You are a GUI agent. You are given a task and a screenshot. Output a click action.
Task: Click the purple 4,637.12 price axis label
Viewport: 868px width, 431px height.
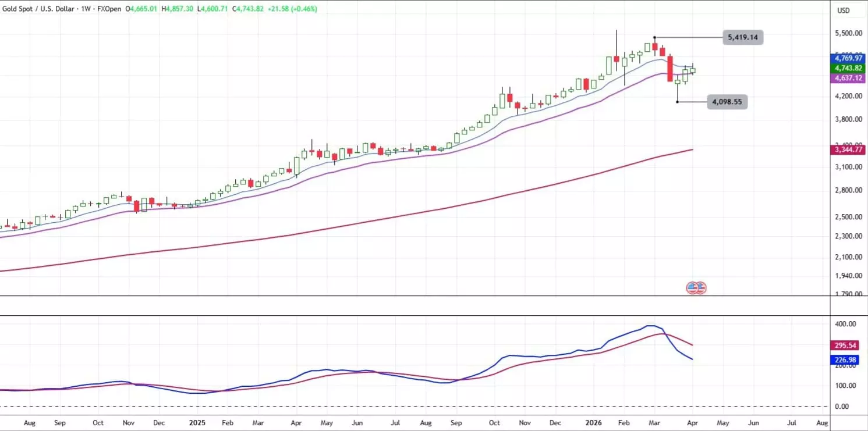pyautogui.click(x=848, y=78)
